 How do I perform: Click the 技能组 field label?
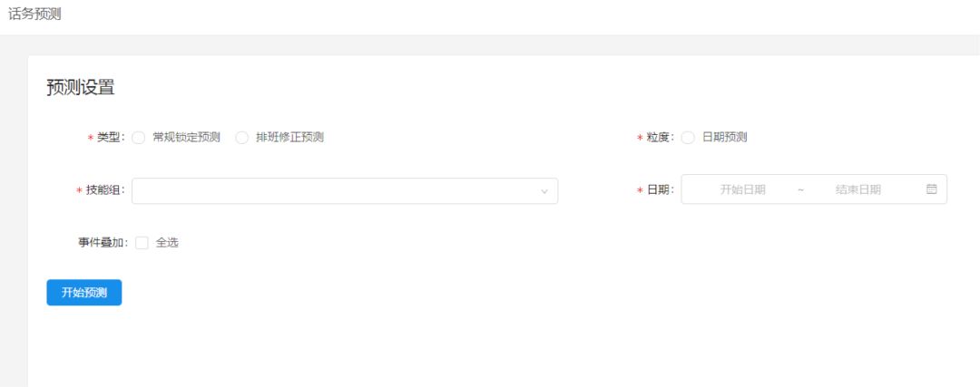[x=103, y=191]
